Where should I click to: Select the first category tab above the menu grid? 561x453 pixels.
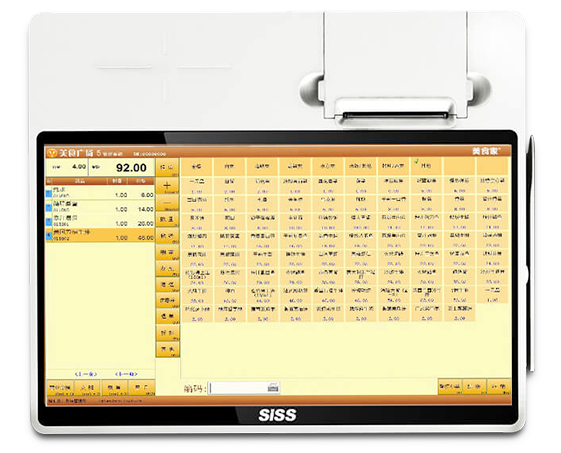coord(196,166)
